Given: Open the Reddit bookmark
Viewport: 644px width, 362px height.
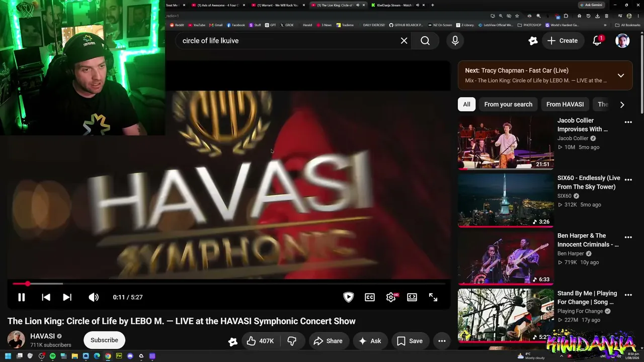Looking at the screenshot, I should tap(177, 25).
